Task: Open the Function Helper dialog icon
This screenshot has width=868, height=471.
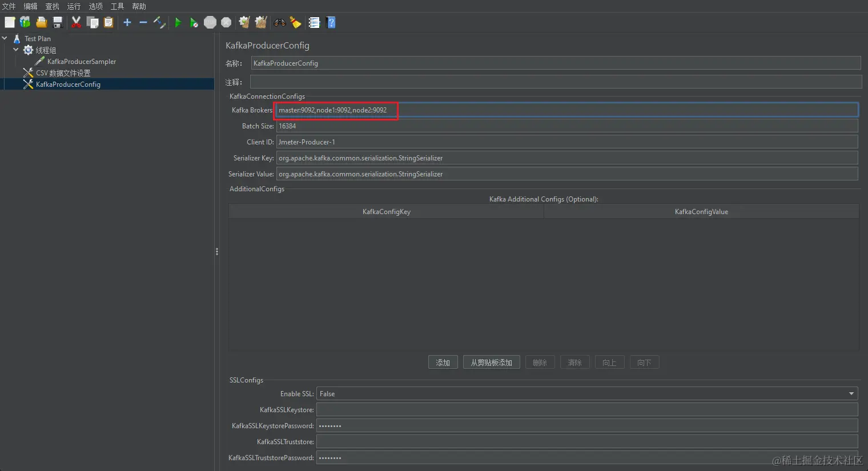Action: (x=314, y=22)
